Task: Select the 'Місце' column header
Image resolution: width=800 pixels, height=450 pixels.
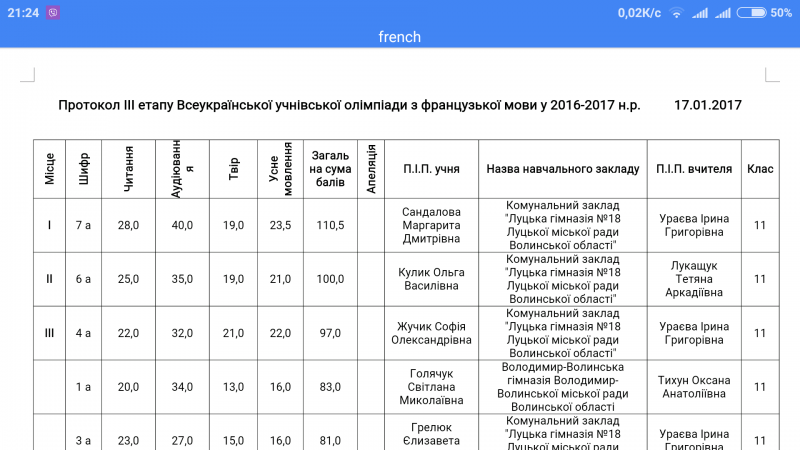Action: coord(49,169)
